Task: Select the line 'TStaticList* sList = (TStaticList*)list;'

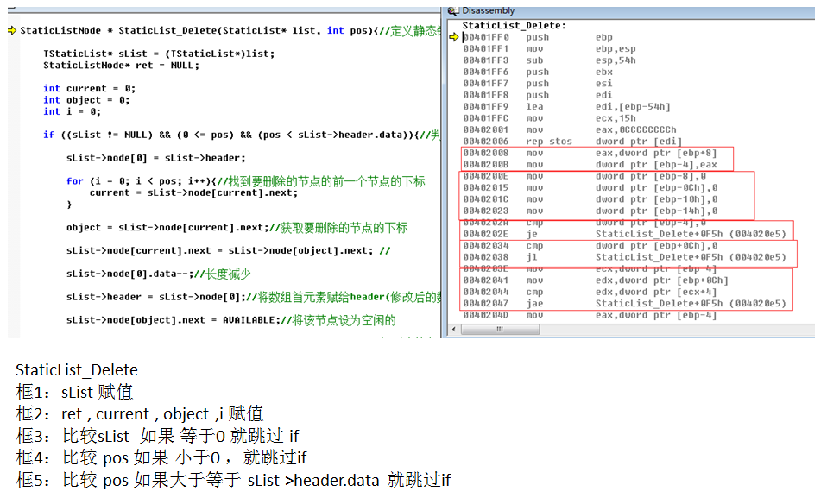Action: point(159,54)
